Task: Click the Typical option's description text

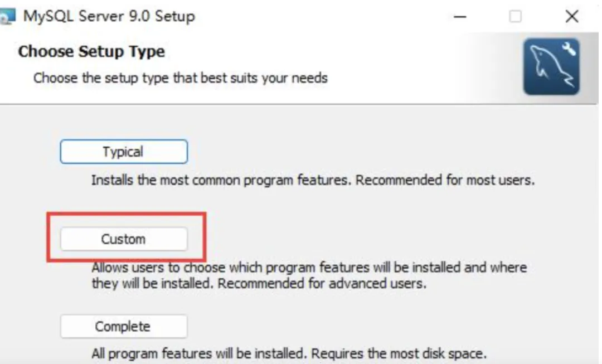Action: point(223,181)
